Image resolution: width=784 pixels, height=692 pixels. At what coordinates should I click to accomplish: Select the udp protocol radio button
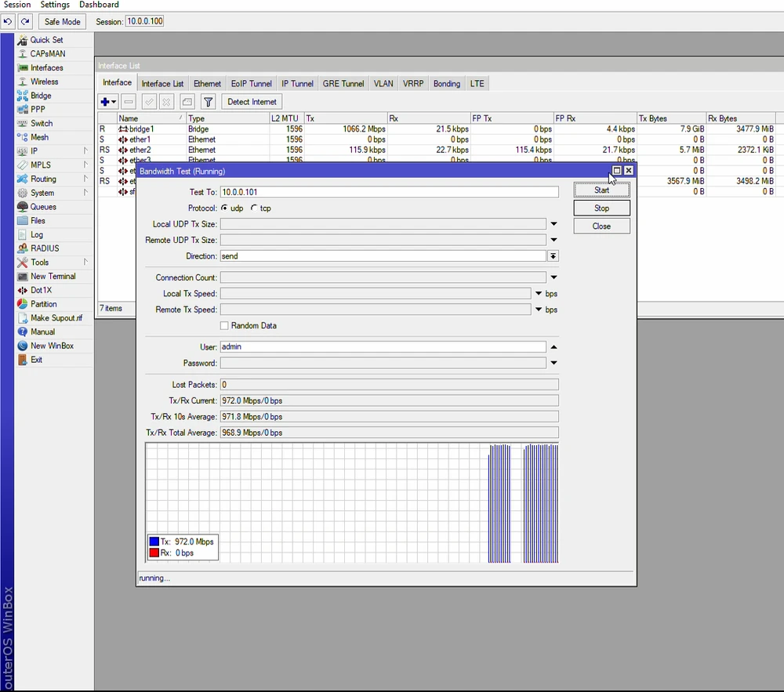(x=225, y=208)
